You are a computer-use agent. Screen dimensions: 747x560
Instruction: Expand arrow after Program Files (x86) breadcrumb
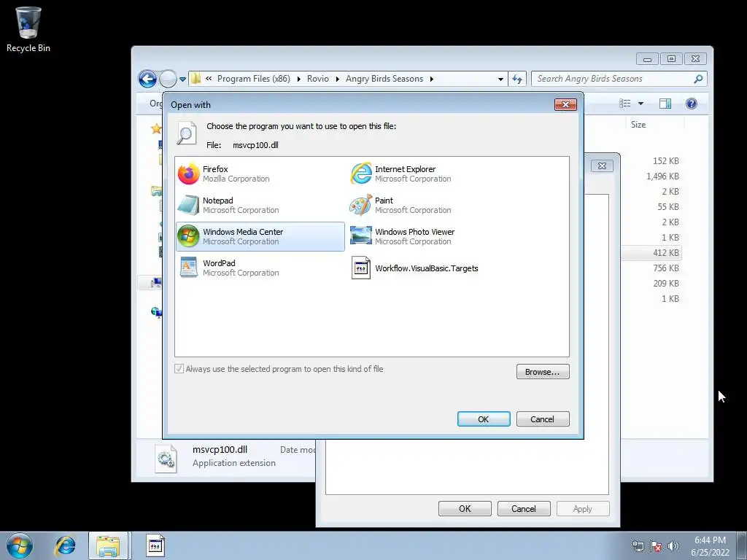point(298,79)
